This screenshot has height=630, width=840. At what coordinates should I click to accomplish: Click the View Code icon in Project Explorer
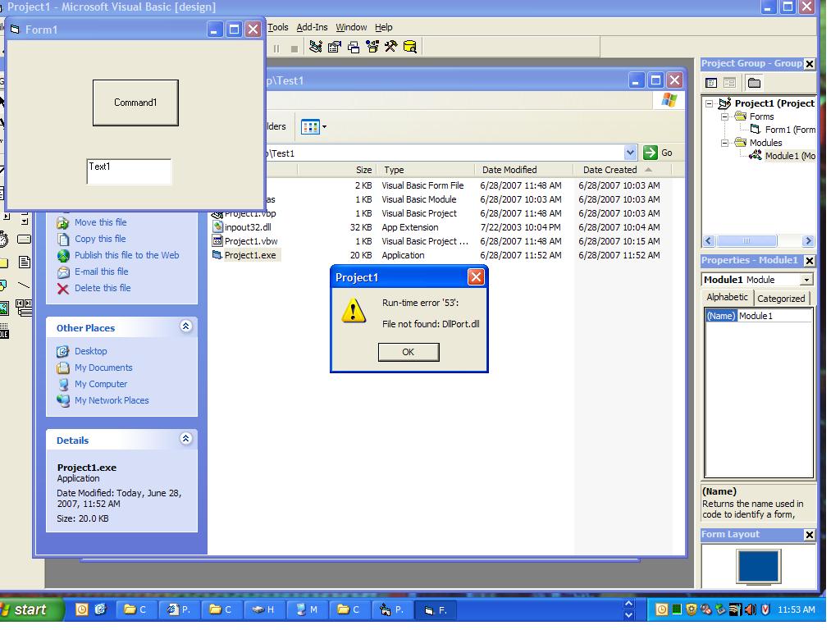click(x=711, y=83)
